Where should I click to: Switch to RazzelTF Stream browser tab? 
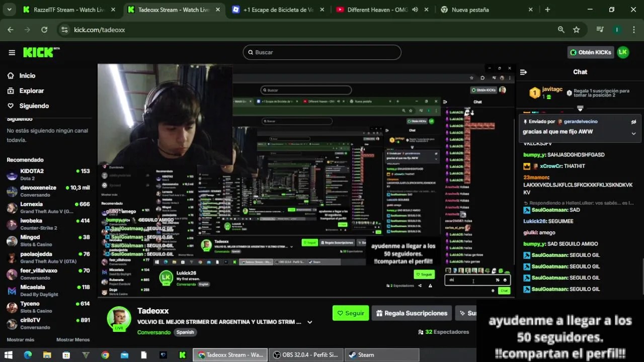coord(69,10)
